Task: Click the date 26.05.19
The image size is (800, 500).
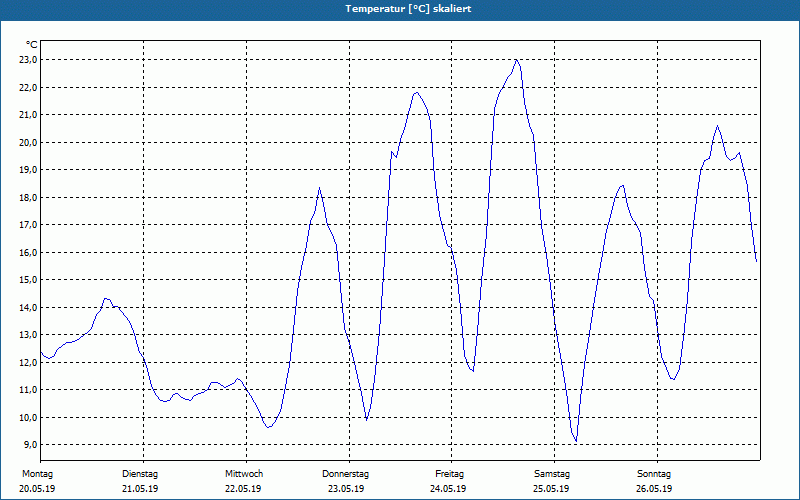Action: click(654, 489)
